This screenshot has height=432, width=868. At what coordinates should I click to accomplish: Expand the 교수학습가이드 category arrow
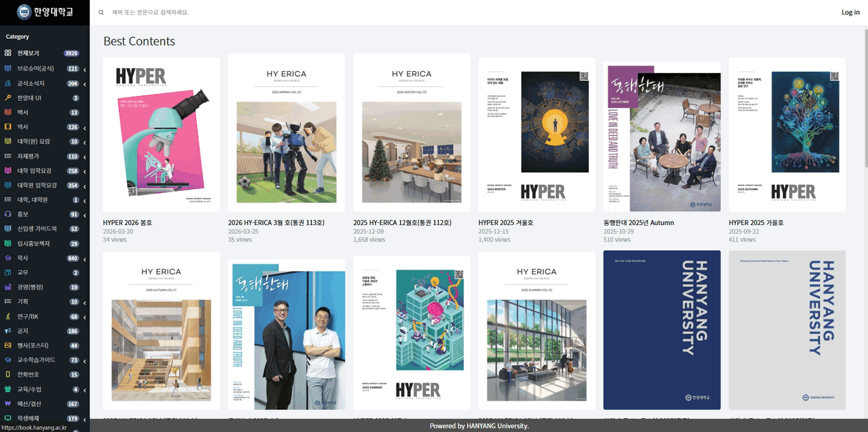point(85,360)
